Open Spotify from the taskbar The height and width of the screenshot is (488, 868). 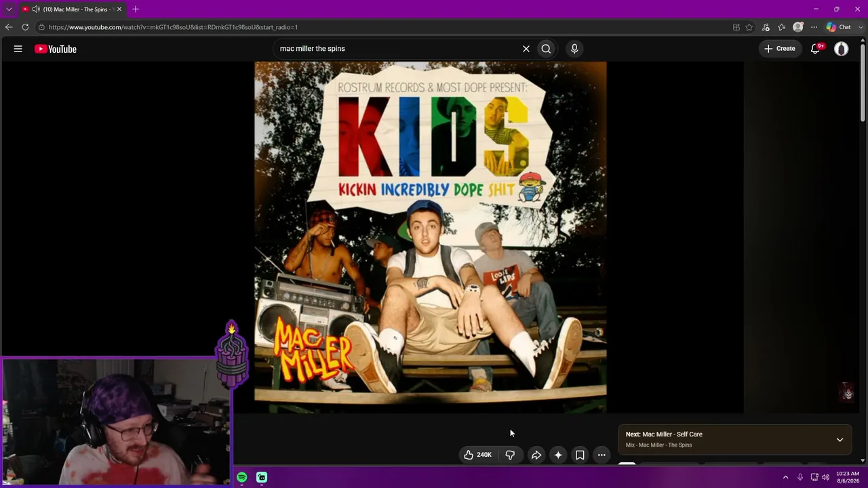click(242, 477)
